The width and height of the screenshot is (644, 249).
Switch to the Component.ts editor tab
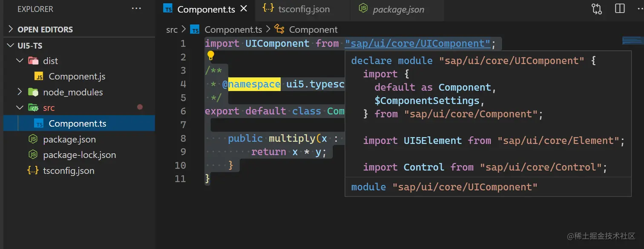(206, 9)
